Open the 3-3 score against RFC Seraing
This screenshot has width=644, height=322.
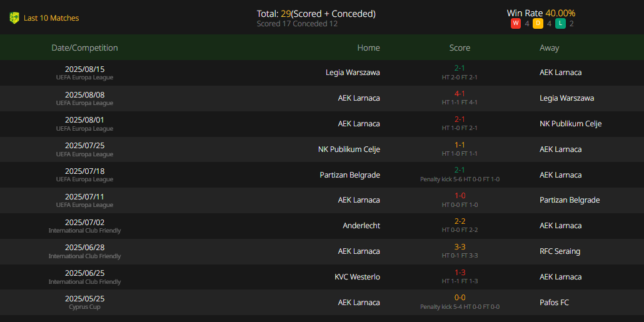click(460, 247)
